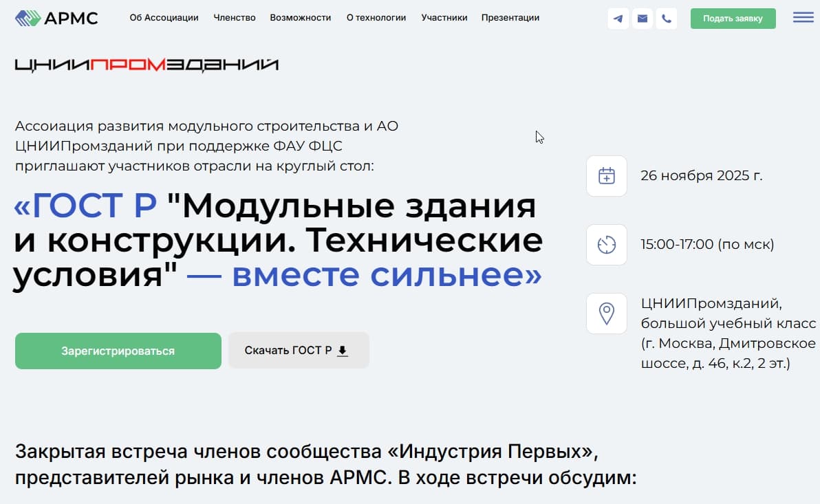The image size is (820, 504).
Task: Click the Зарегистрироваться button
Action: [118, 351]
